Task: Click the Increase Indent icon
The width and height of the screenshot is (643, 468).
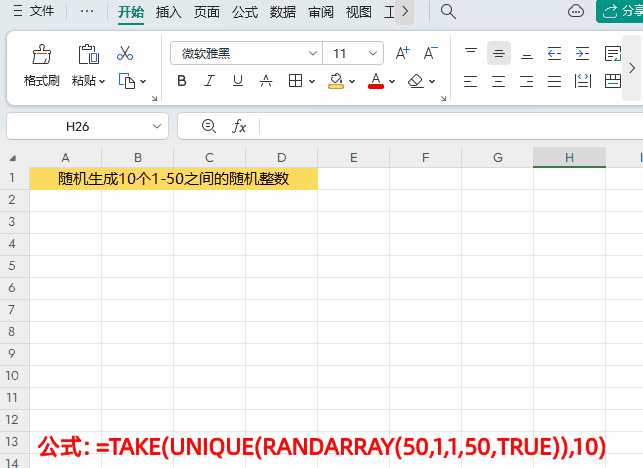Action: 582,53
